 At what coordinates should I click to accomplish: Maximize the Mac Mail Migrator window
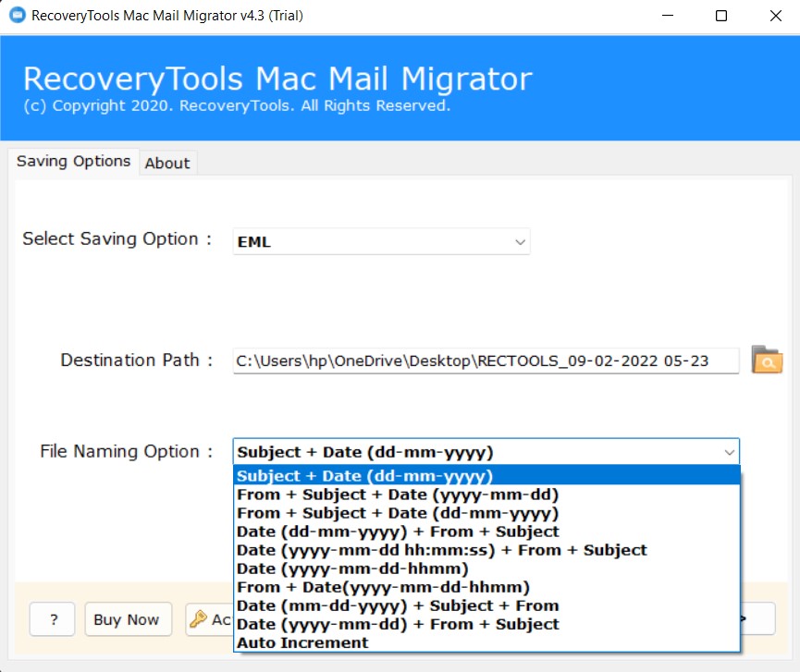pyautogui.click(x=720, y=16)
